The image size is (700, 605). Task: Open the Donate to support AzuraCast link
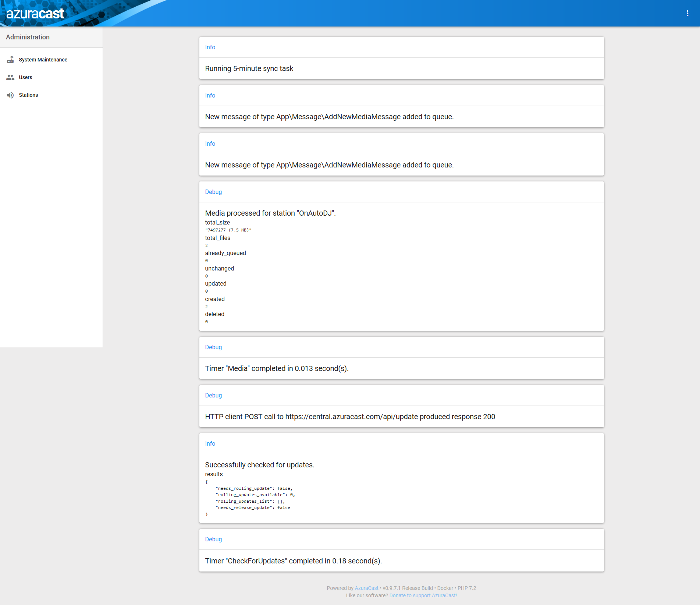click(x=423, y=595)
